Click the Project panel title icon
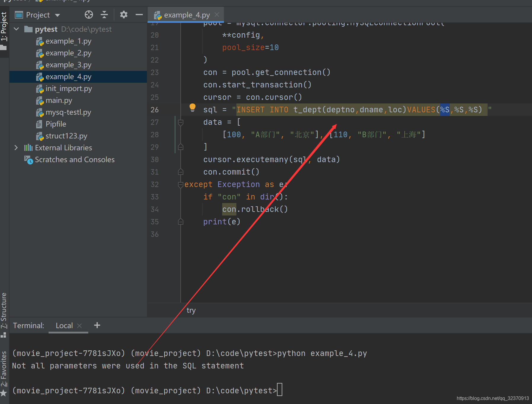Screen dimensions: 532x404 [19, 15]
